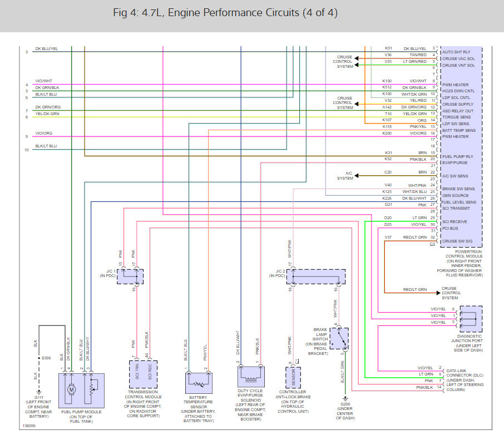The width and height of the screenshot is (504, 440).
Task: Click the 'A142' circuit code
Action: pyautogui.click(x=387, y=107)
